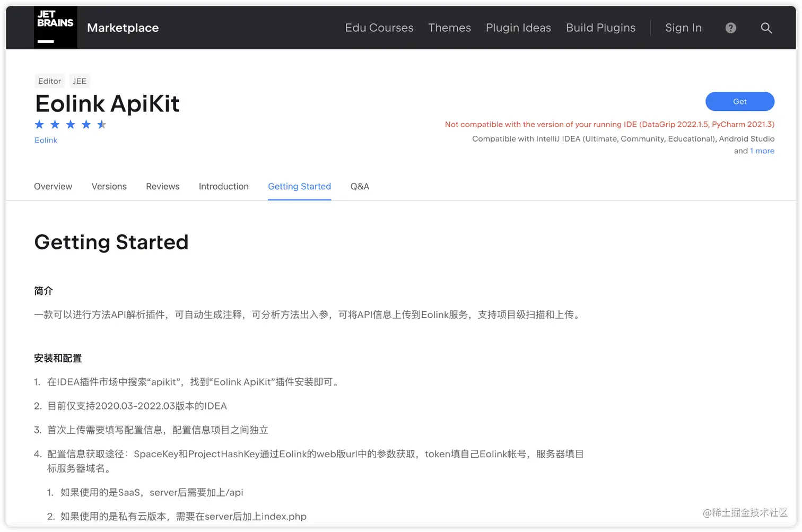
Task: Click the blue Get button
Action: (739, 101)
